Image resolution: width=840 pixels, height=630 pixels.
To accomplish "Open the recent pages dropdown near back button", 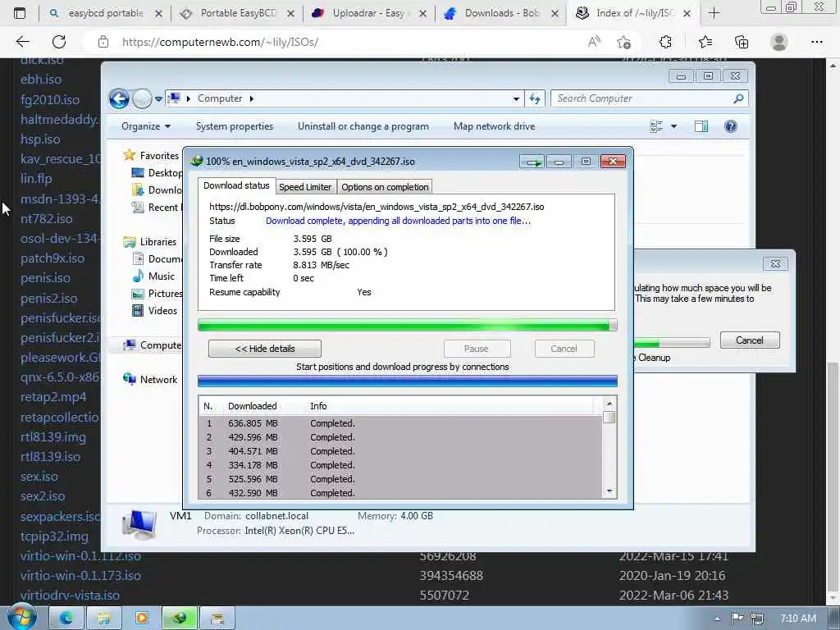I will pos(158,99).
